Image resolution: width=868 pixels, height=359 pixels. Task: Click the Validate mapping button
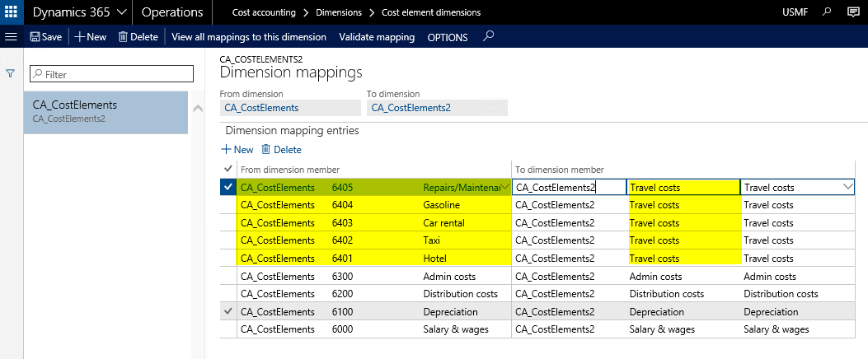[x=377, y=37]
